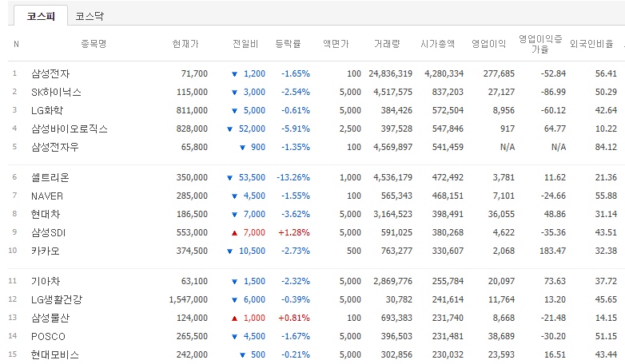Open 삼성전자 stock link

pyautogui.click(x=50, y=73)
